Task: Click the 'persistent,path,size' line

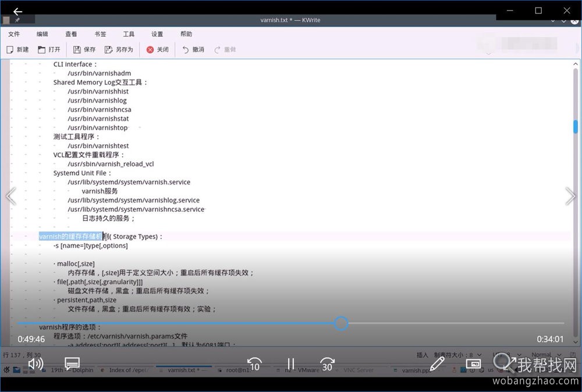Action: 84,300
